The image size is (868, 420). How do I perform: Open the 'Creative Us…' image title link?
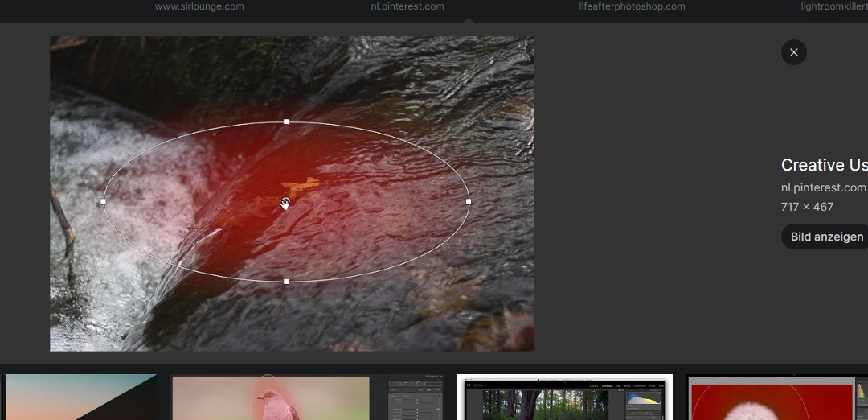(x=825, y=165)
